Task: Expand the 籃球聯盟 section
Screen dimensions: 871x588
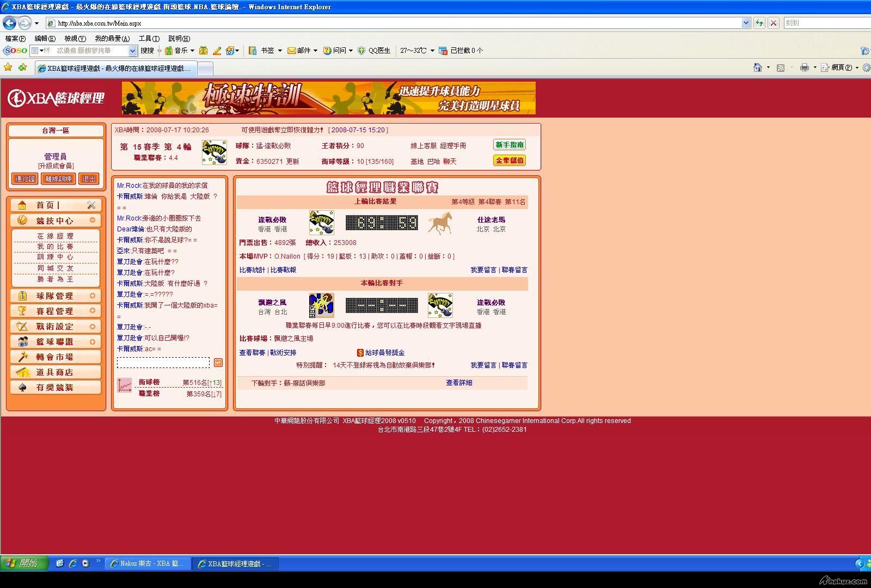Action: (x=92, y=341)
